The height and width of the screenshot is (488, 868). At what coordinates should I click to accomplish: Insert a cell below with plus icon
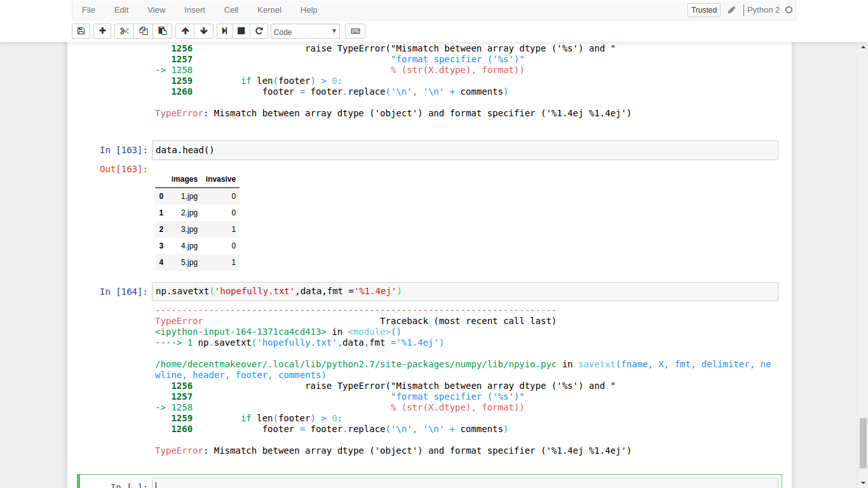click(102, 31)
